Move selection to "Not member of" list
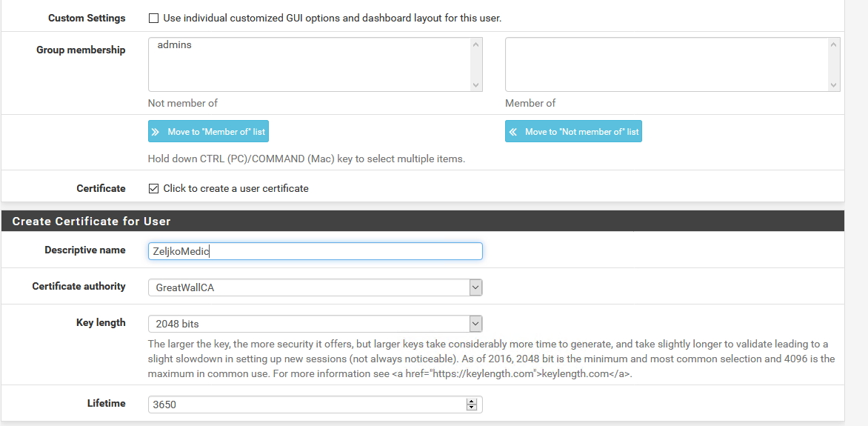868x426 pixels. click(573, 131)
